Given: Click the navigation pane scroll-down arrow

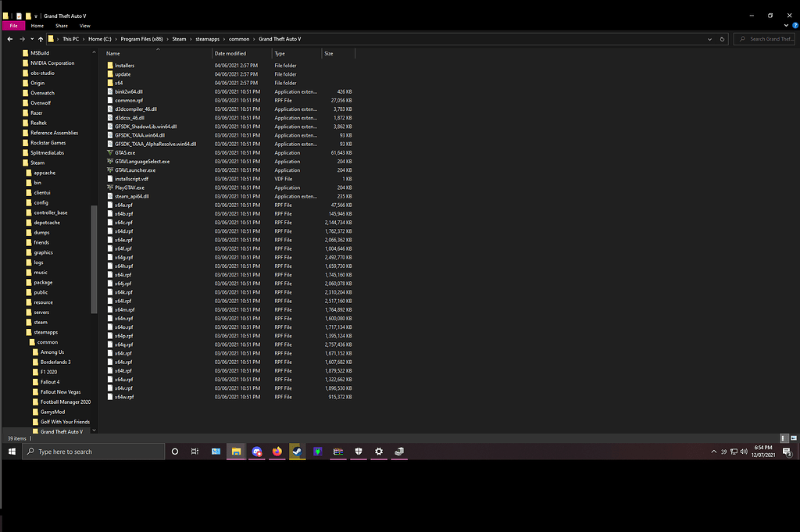Looking at the screenshot, I should pyautogui.click(x=94, y=430).
